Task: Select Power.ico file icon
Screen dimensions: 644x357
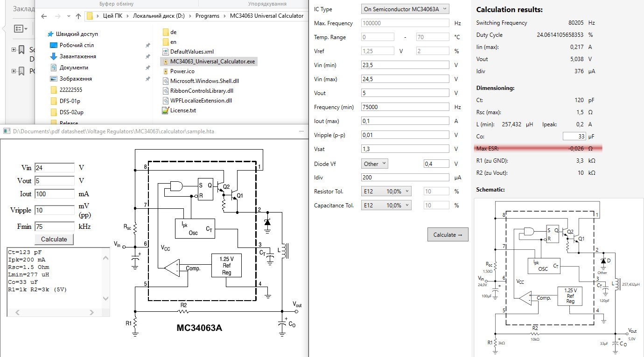Action: click(165, 71)
